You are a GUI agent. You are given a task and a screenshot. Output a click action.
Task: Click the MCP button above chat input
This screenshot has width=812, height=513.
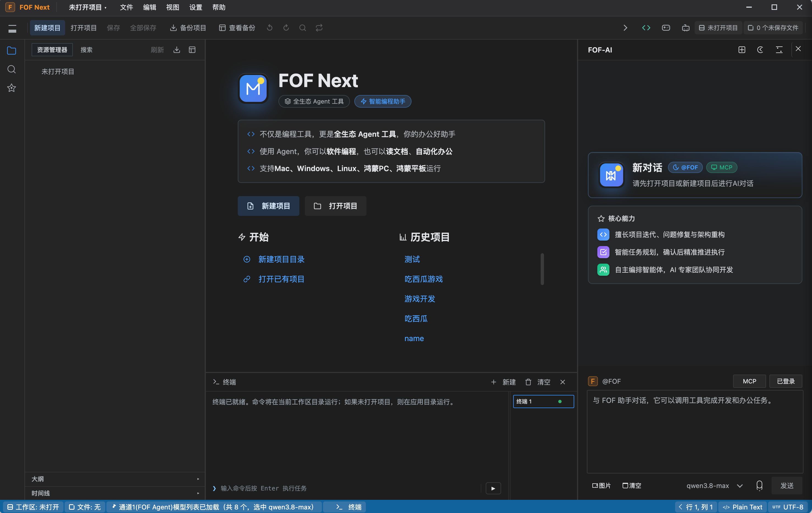pyautogui.click(x=749, y=381)
